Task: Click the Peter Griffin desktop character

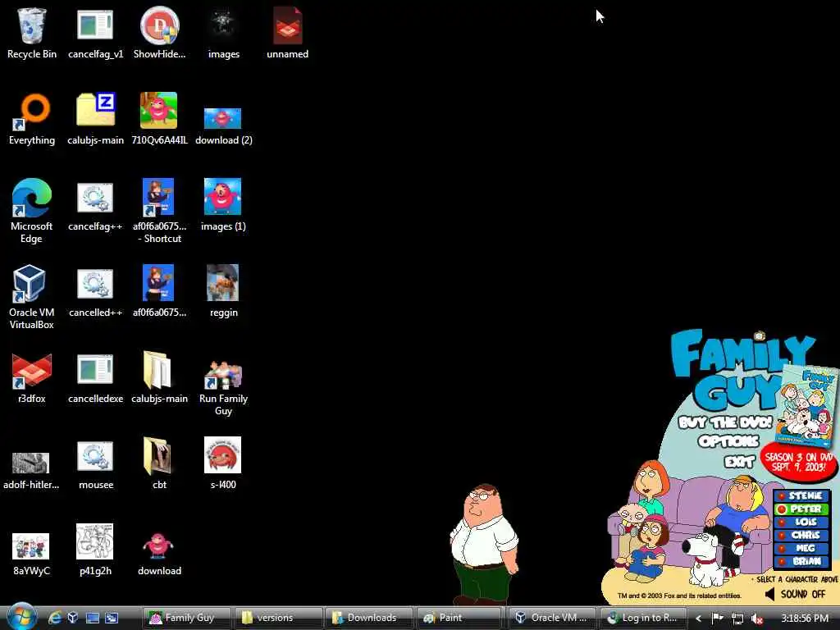Action: coord(484,543)
